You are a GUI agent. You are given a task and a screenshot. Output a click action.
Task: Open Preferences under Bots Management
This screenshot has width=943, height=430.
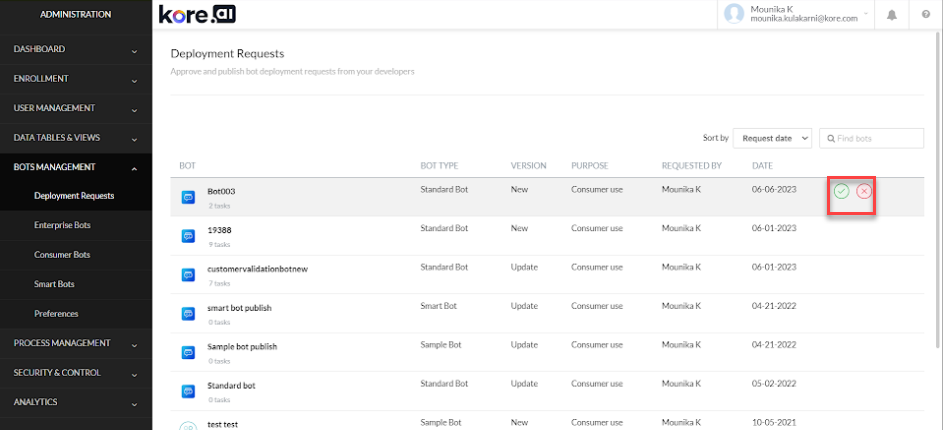56,314
